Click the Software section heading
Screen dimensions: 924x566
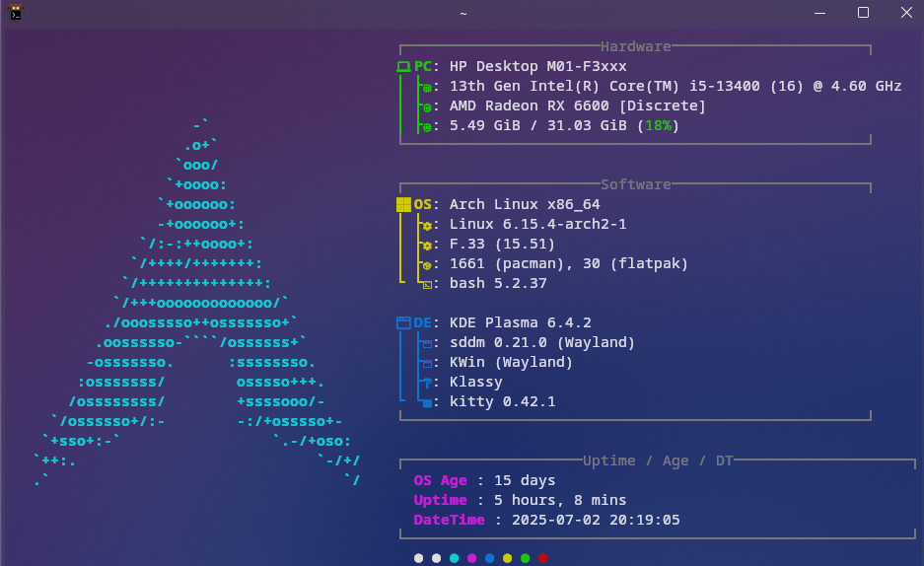coord(636,184)
